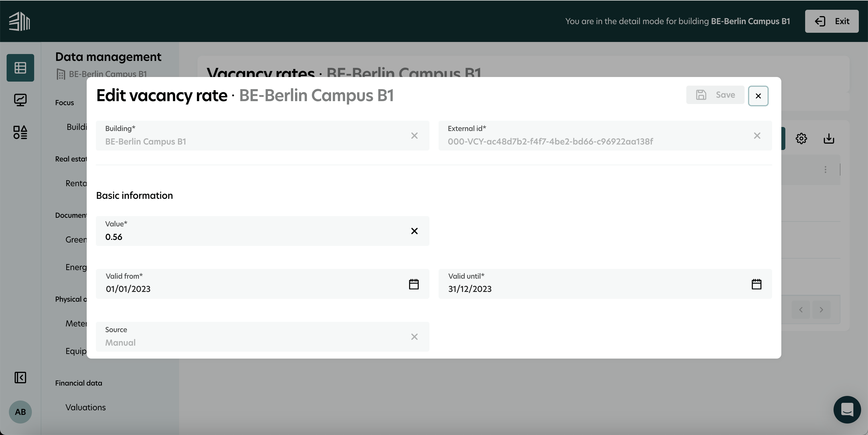Open the chat support bubble
Image resolution: width=868 pixels, height=435 pixels.
[847, 410]
